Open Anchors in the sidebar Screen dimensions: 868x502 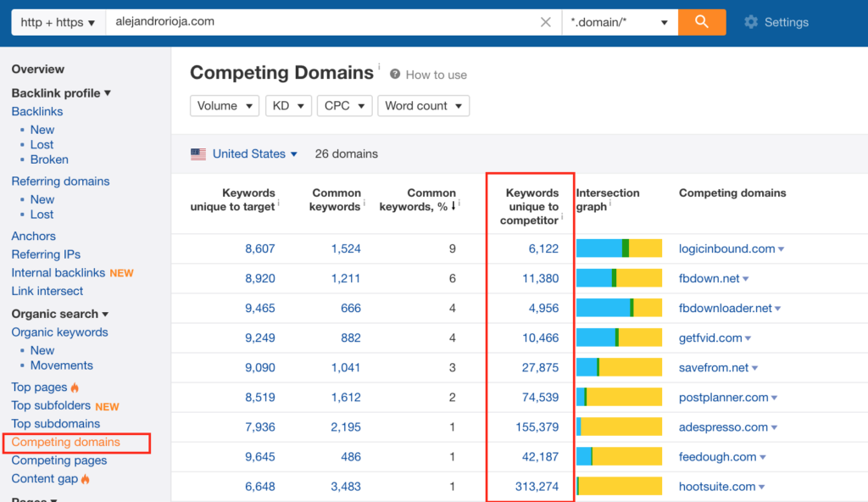click(x=33, y=236)
